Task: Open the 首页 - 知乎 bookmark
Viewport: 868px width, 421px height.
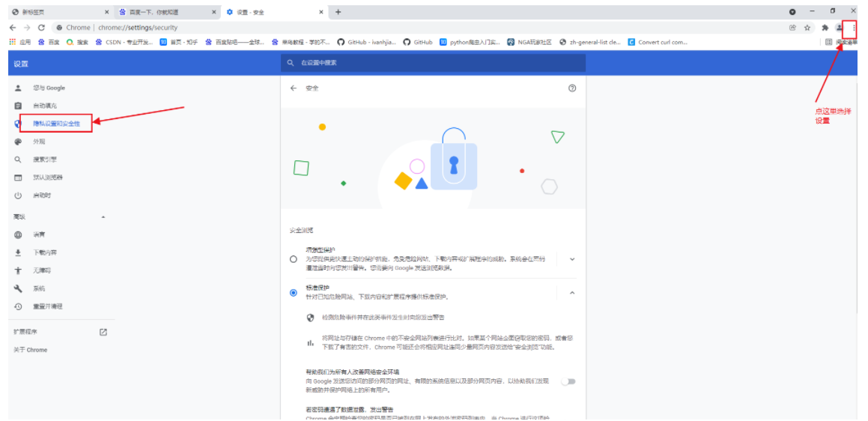Action: [179, 41]
